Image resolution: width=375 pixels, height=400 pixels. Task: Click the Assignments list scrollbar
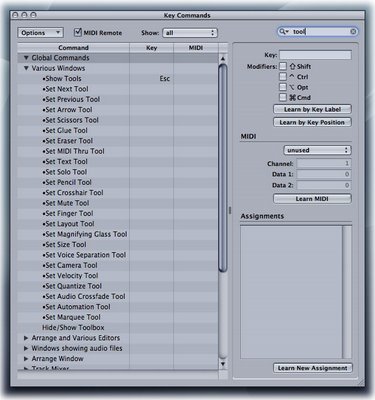347,292
